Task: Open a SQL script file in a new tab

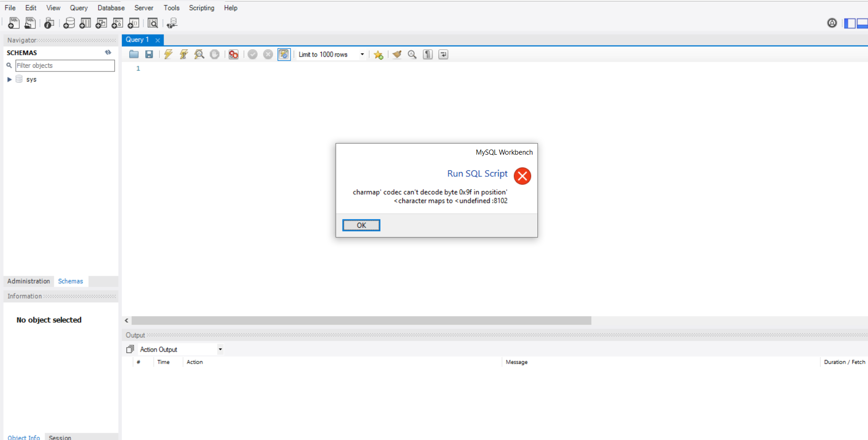Action: [x=30, y=23]
